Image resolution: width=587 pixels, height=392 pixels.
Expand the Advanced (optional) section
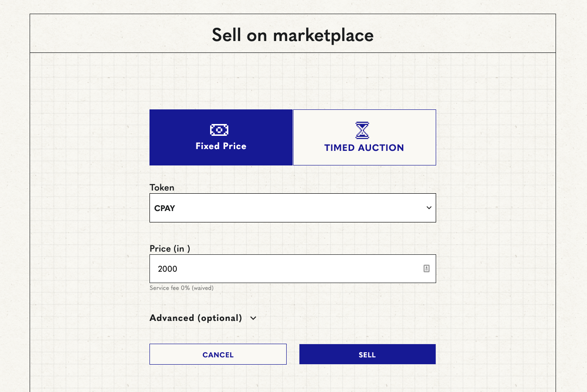click(x=203, y=318)
